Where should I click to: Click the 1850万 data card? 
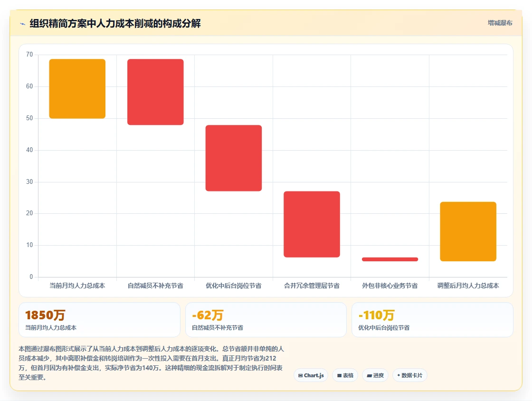point(99,320)
